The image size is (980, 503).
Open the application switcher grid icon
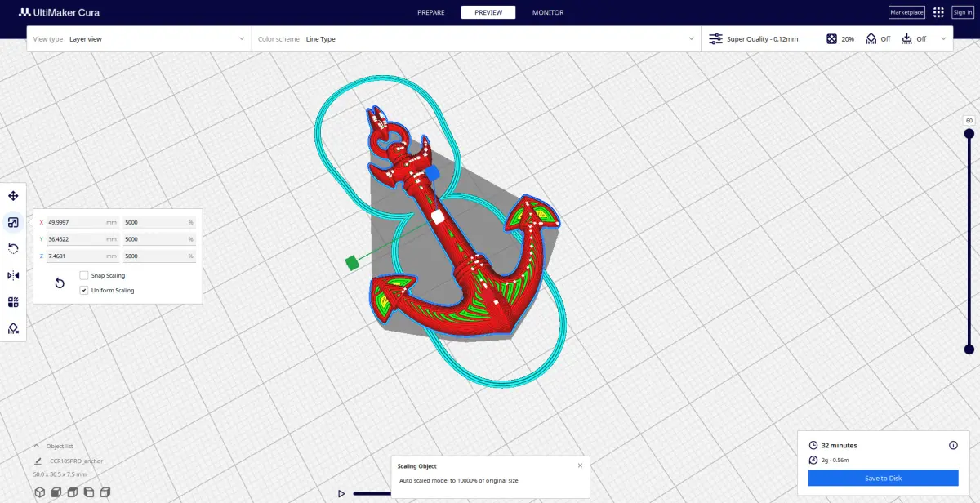click(938, 12)
